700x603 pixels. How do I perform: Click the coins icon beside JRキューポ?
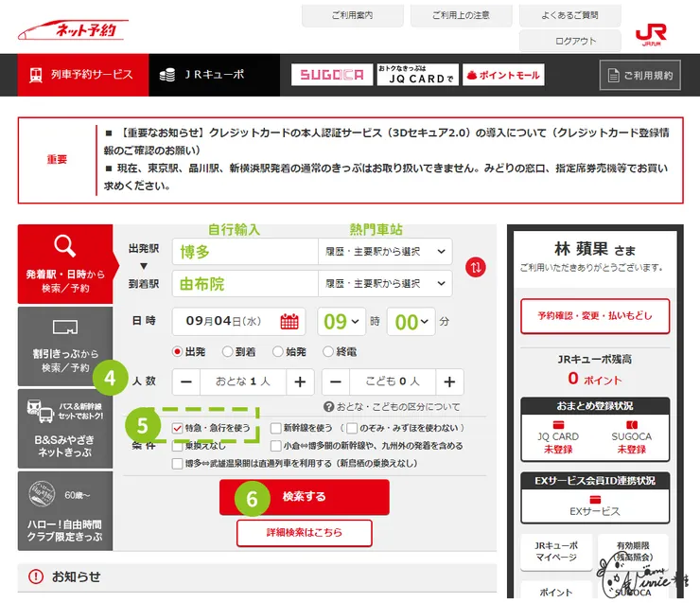(167, 75)
